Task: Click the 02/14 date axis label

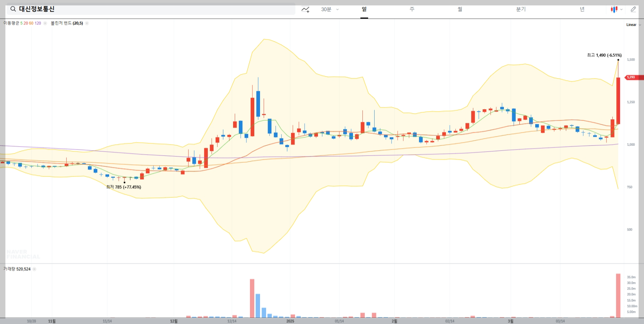Action: tap(450, 321)
